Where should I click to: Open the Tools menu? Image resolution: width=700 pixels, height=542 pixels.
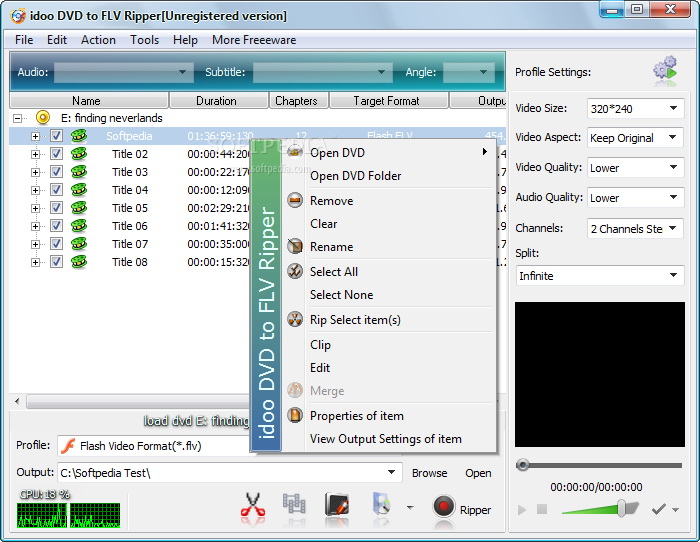[x=144, y=40]
